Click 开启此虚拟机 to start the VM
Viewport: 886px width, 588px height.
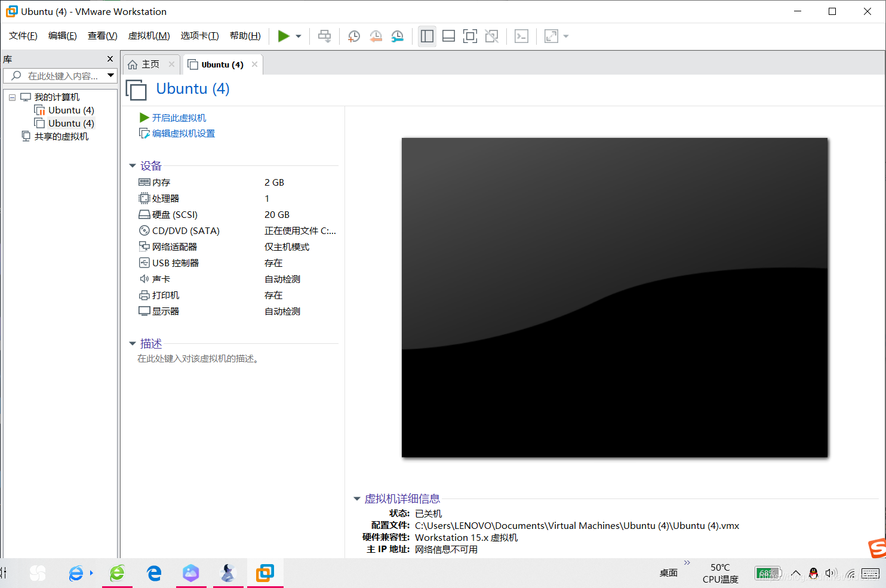pyautogui.click(x=176, y=118)
